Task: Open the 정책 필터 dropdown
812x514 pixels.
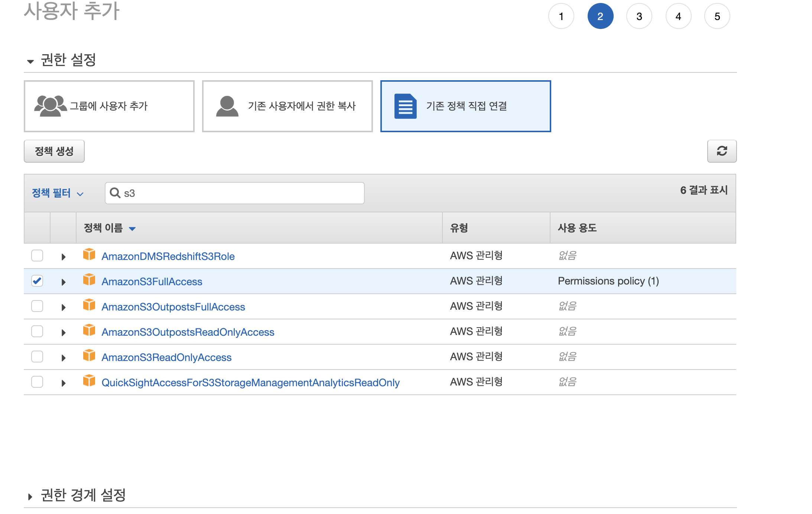Action: (58, 193)
